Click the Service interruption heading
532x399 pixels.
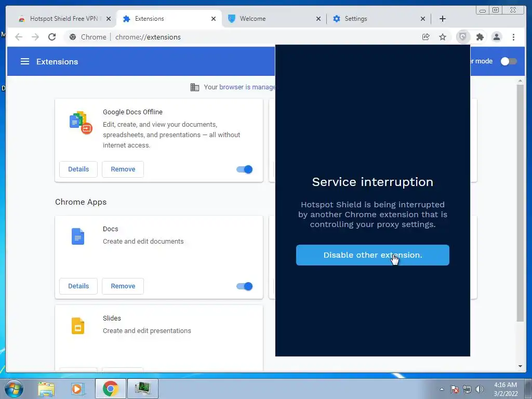pyautogui.click(x=373, y=182)
